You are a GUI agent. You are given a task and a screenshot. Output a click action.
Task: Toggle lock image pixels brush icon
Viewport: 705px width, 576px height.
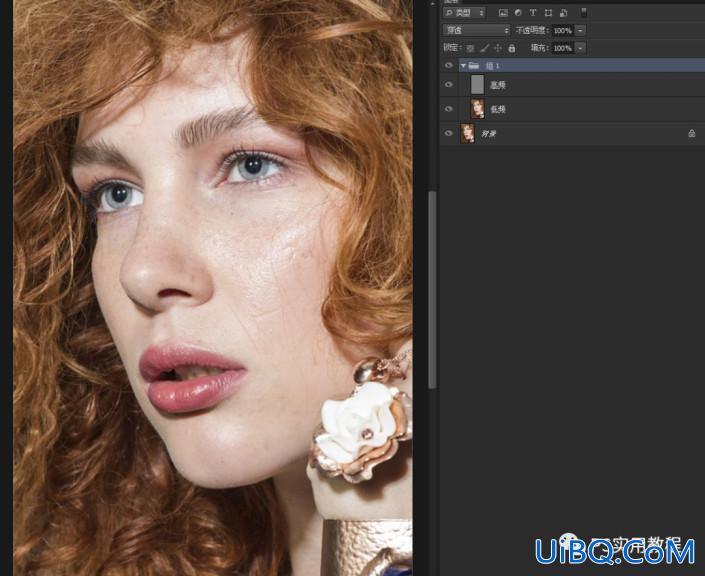(484, 48)
